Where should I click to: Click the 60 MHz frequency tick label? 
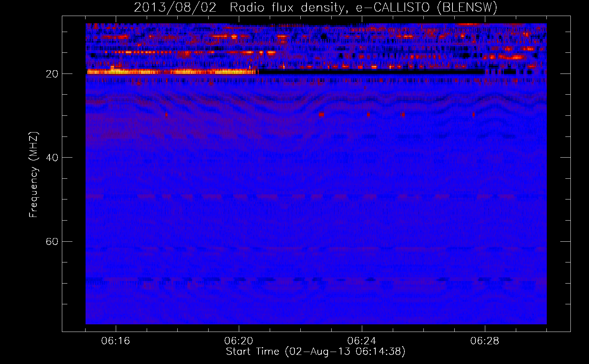[52, 241]
